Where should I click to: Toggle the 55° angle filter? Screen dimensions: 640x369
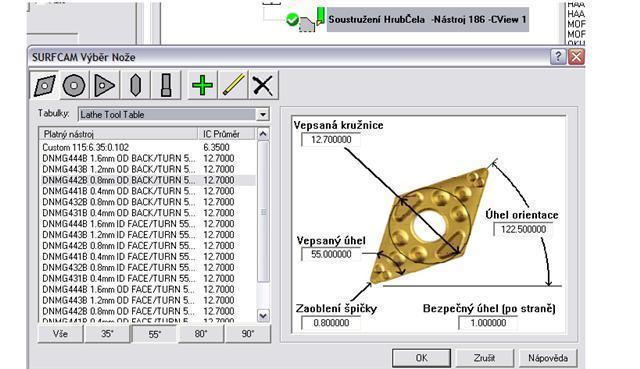[154, 334]
